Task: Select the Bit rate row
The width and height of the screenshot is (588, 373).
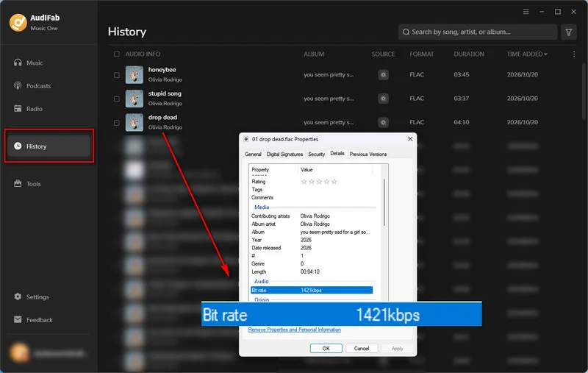Action: tap(312, 290)
